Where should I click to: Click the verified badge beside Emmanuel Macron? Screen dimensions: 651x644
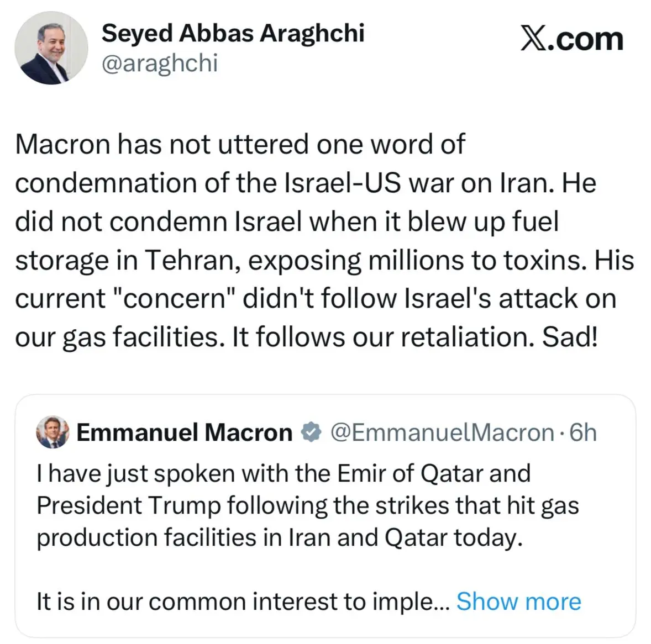[x=311, y=432]
